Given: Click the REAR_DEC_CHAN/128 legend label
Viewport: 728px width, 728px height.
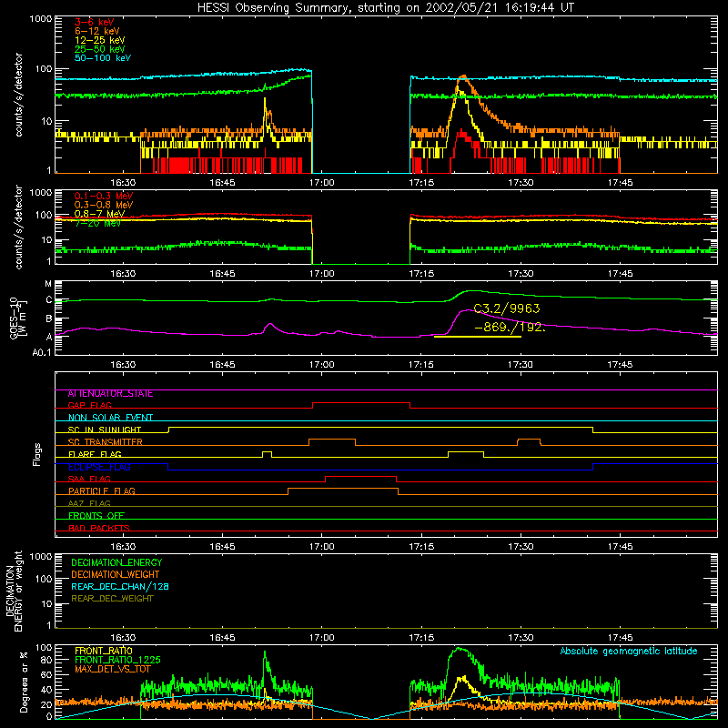Looking at the screenshot, I should (120, 587).
